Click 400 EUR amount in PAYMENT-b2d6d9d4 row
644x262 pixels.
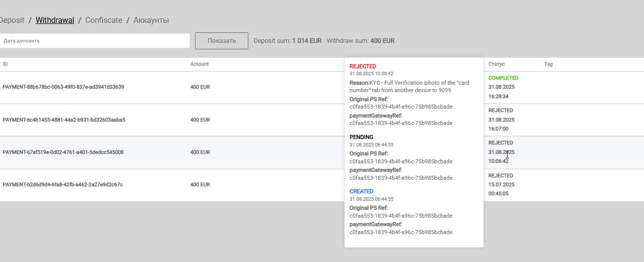click(200, 185)
